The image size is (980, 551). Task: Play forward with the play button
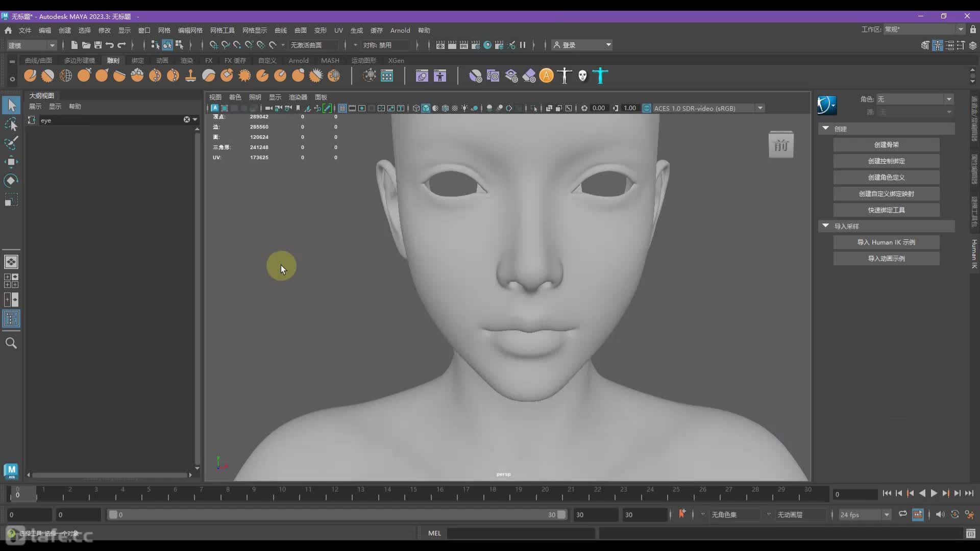click(934, 493)
